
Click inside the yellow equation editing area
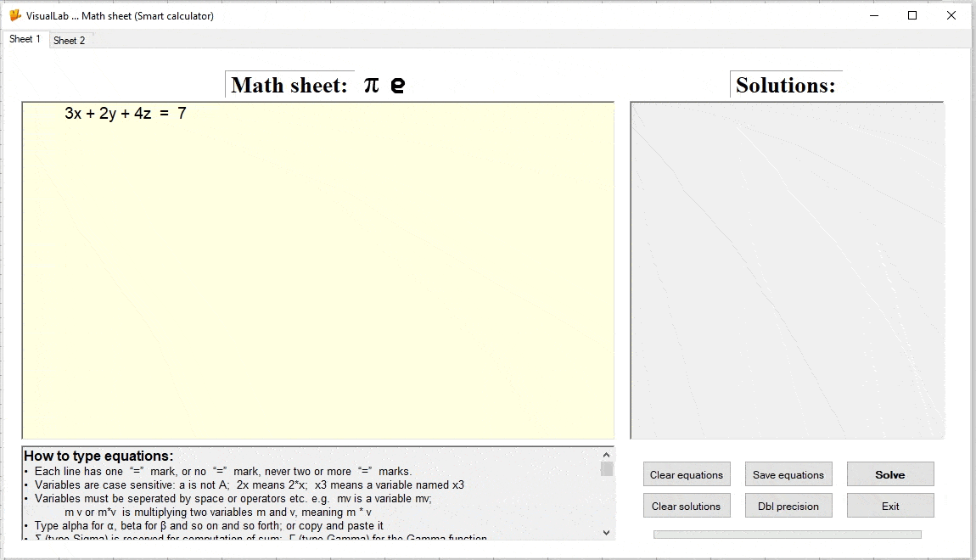pyautogui.click(x=318, y=272)
